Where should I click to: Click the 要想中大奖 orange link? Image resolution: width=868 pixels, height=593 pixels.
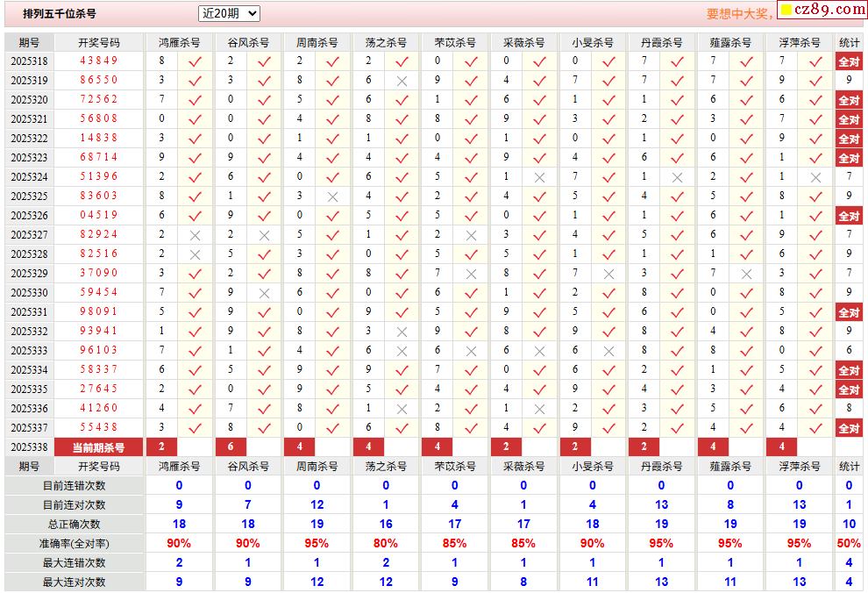pyautogui.click(x=740, y=14)
